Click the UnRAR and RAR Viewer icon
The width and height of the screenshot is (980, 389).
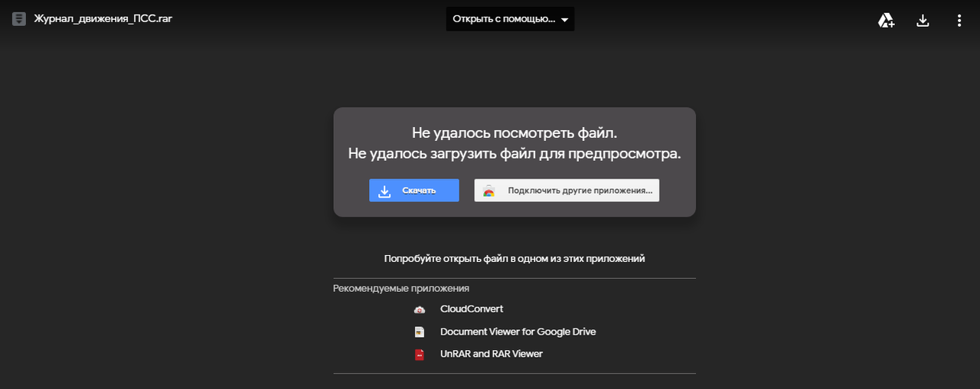(x=419, y=355)
